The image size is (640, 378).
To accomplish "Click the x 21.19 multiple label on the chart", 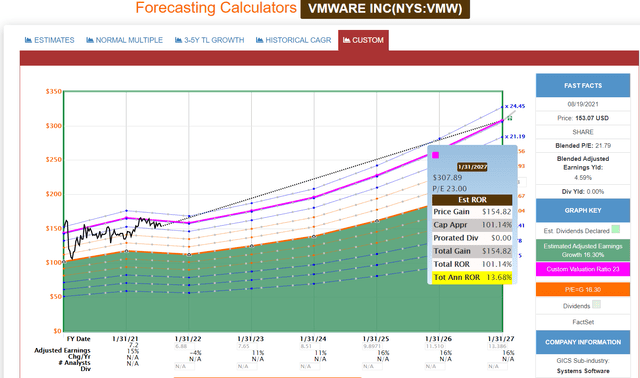I will [x=515, y=136].
